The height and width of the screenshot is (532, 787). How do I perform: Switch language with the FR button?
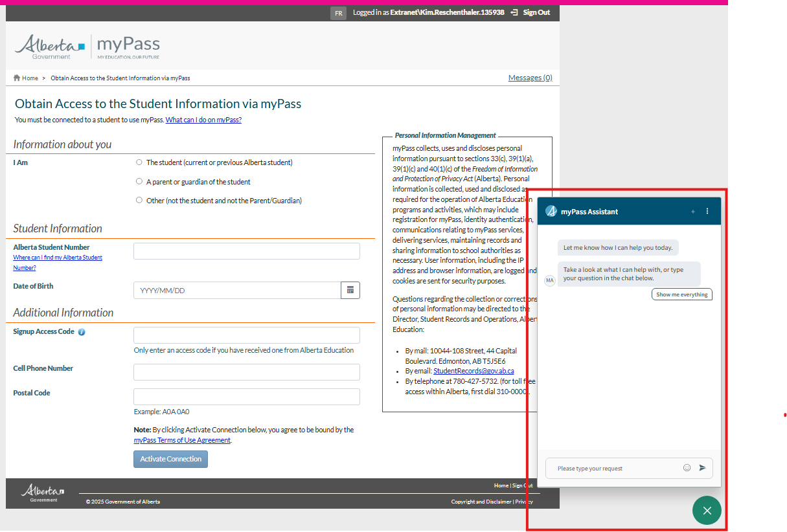338,13
